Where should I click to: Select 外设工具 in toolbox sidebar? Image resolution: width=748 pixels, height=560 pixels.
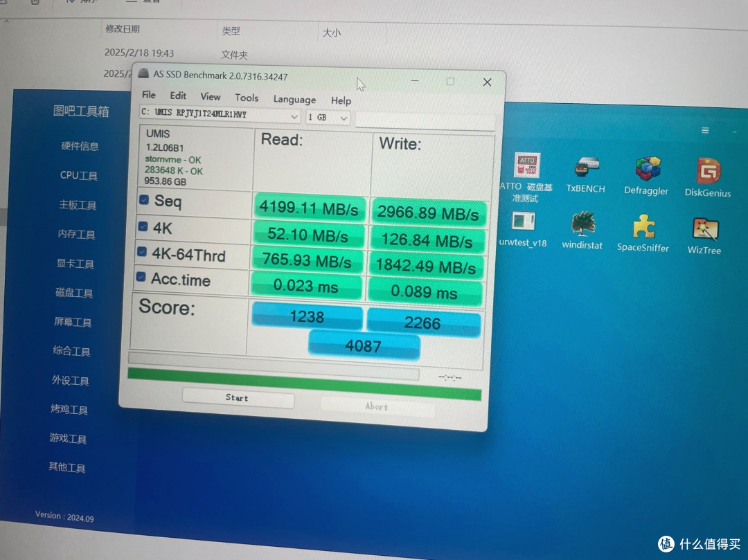coord(70,380)
